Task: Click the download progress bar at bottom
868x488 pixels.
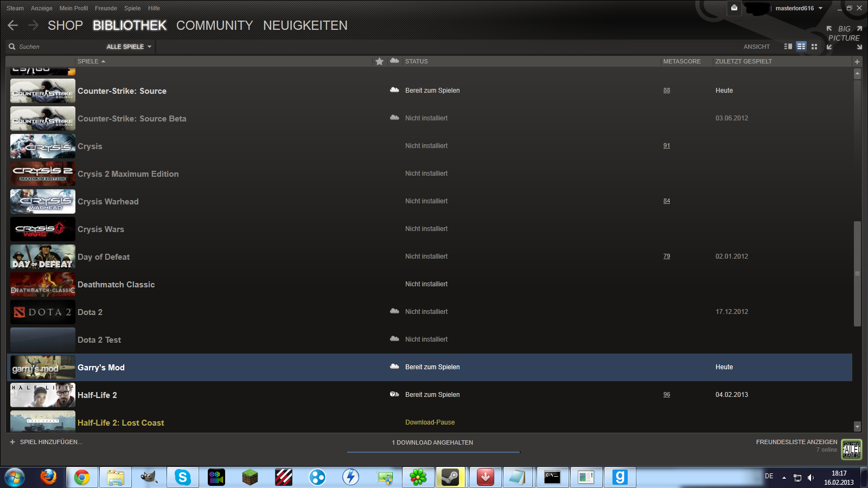Action: tap(433, 452)
